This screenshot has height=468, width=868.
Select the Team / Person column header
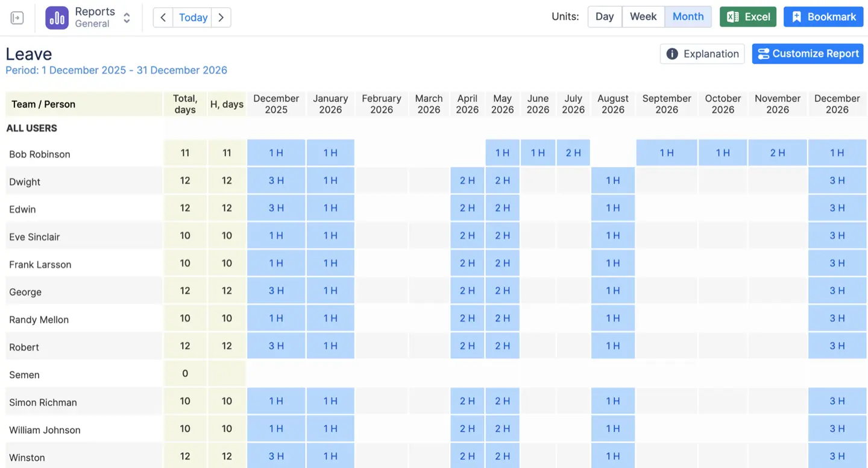(84, 104)
